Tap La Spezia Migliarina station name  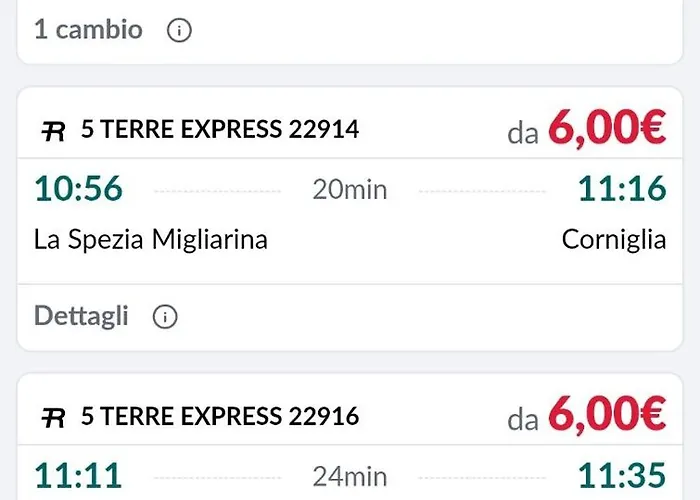click(151, 239)
